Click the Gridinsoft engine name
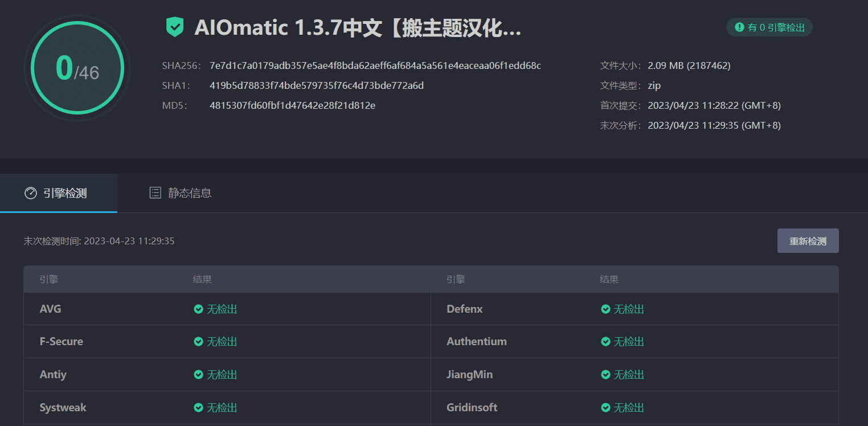Viewport: 868px width, 426px height. click(x=472, y=408)
